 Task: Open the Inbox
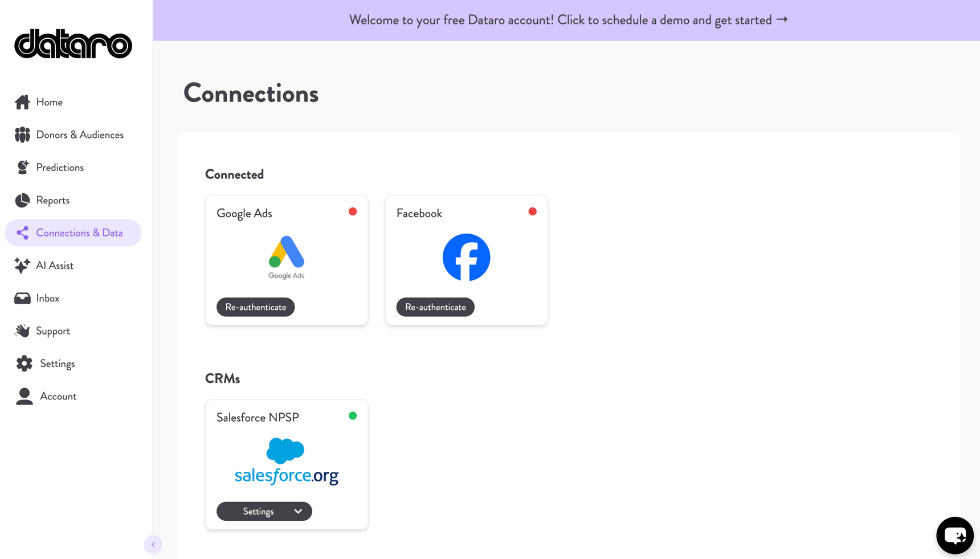[23, 297]
